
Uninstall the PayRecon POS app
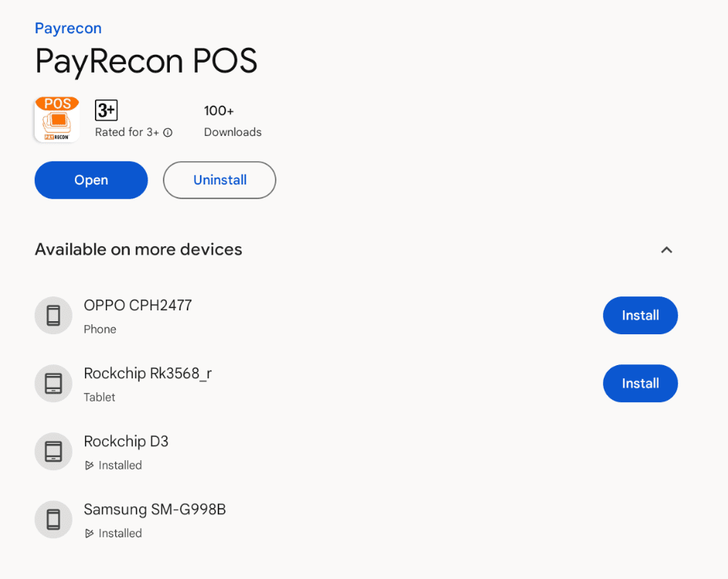(219, 180)
